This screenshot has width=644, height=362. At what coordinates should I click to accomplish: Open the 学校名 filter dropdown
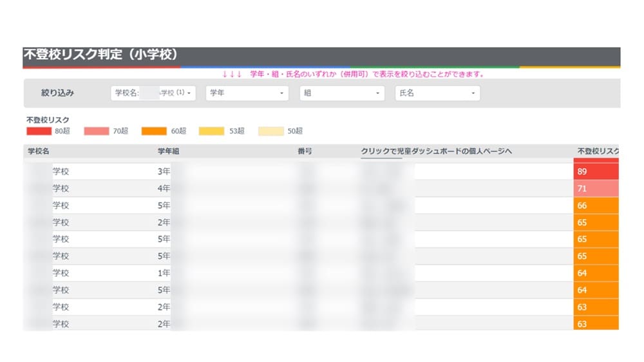click(155, 93)
